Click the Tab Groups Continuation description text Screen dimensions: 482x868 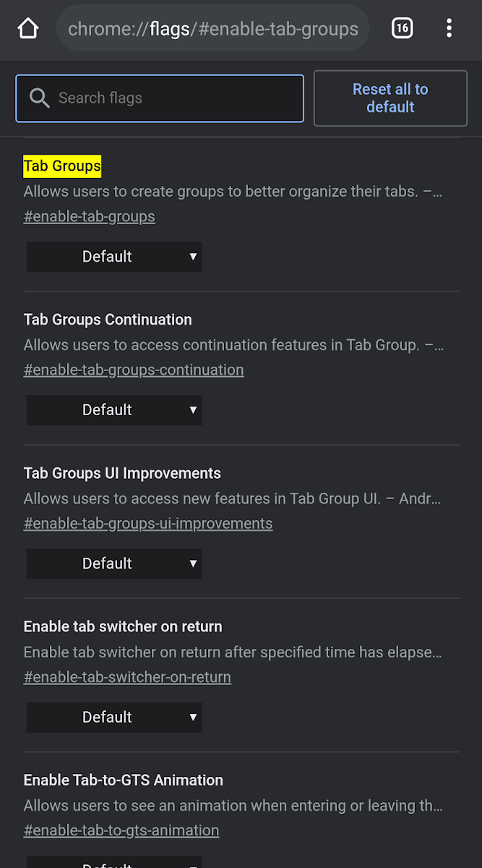pos(233,345)
